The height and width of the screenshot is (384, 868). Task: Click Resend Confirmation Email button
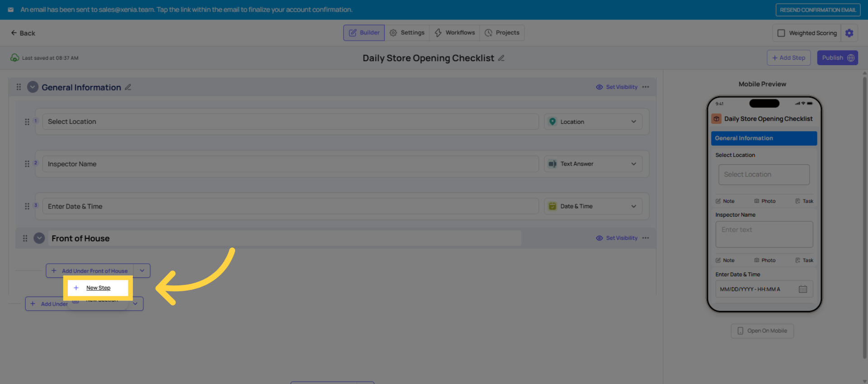[x=818, y=10]
